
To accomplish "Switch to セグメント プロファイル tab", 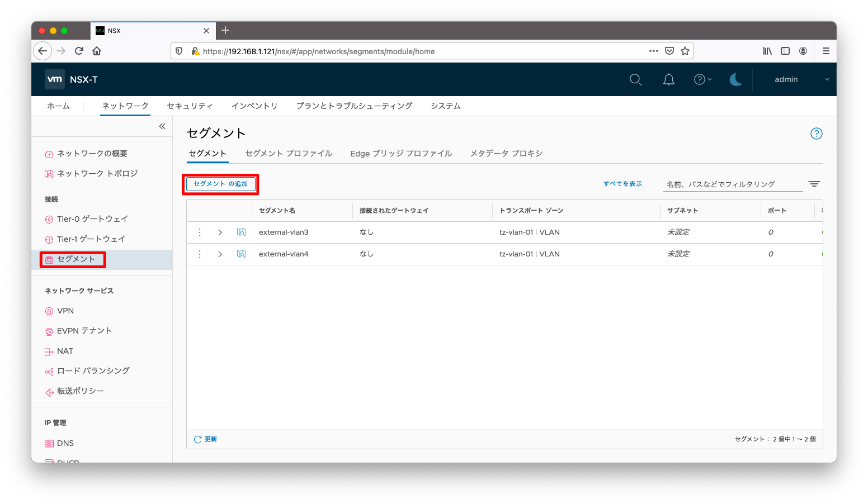I will pyautogui.click(x=289, y=154).
